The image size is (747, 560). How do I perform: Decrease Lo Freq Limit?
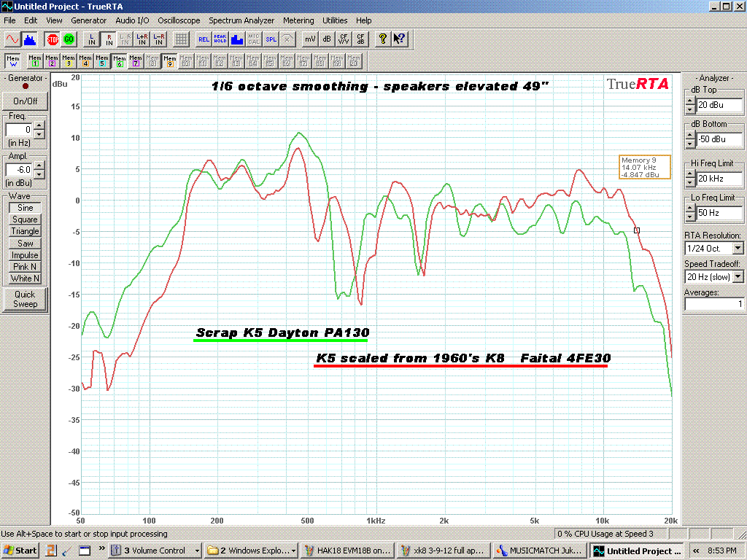tap(690, 217)
